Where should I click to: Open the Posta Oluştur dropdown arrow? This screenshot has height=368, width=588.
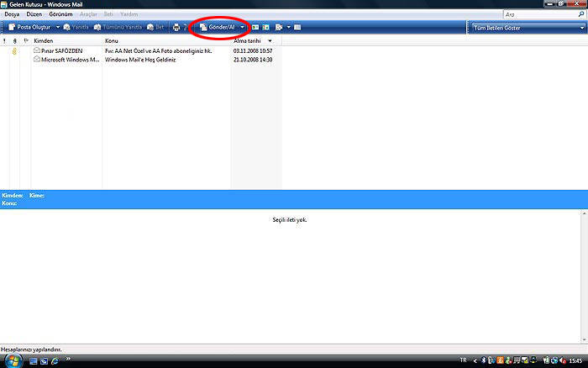pyautogui.click(x=58, y=28)
